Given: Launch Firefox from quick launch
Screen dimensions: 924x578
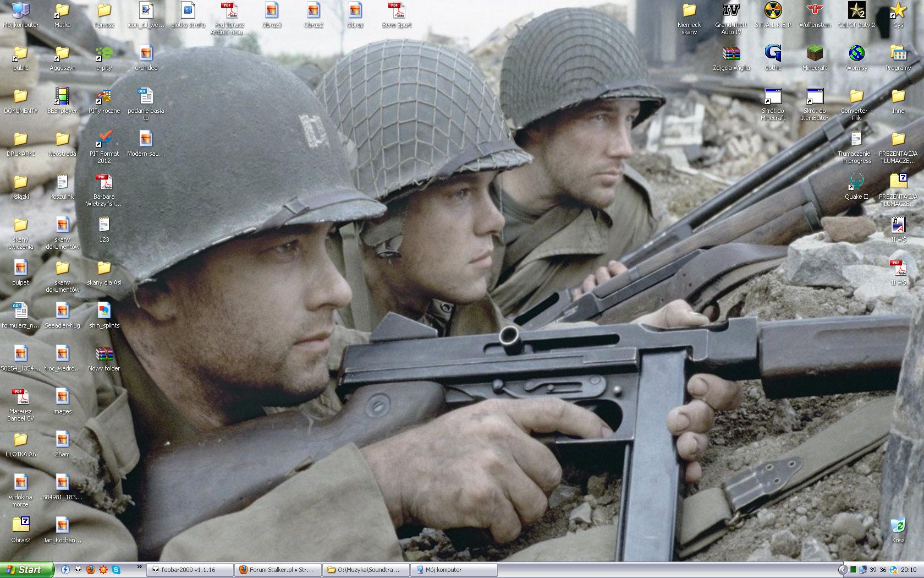Looking at the screenshot, I should coord(91,570).
